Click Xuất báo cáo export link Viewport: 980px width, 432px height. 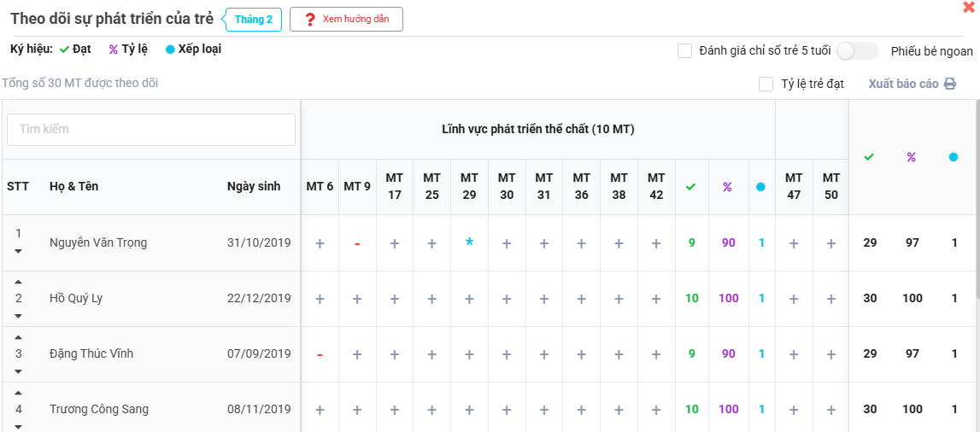(x=903, y=84)
